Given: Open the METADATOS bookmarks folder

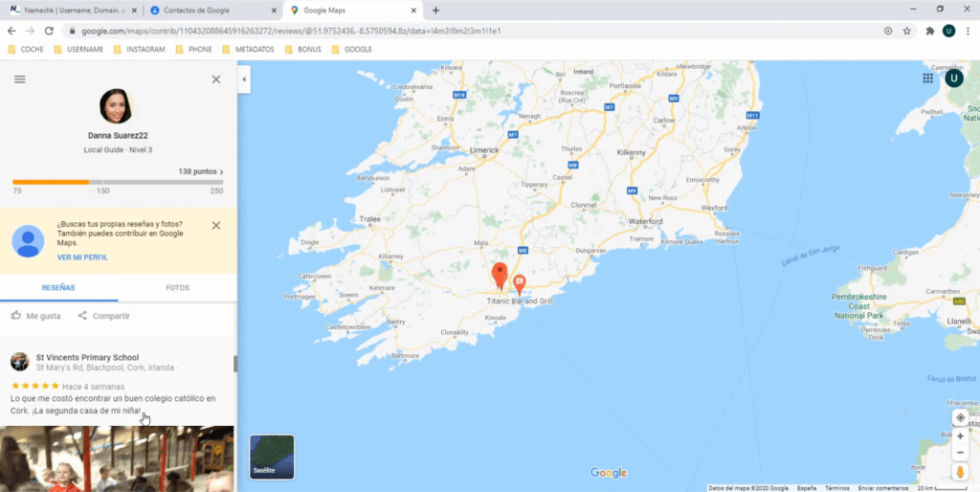Looking at the screenshot, I should tap(249, 50).
